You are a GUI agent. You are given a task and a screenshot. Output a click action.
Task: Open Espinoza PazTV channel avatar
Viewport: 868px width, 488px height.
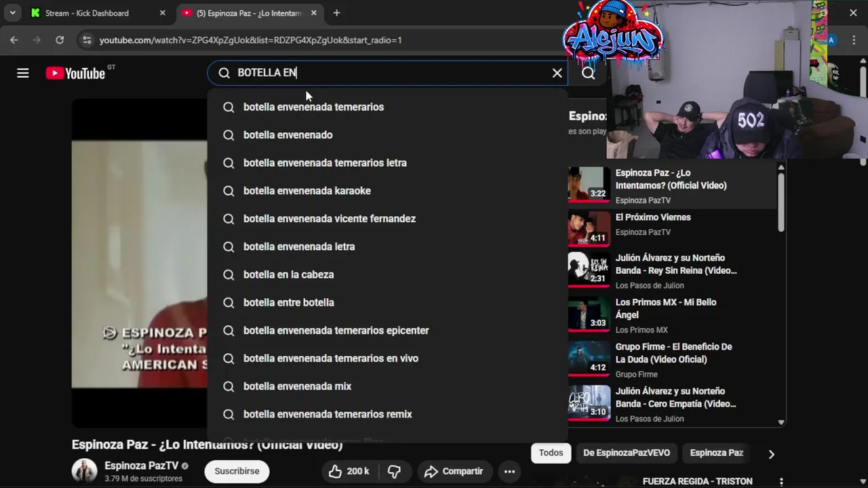pos(85,471)
